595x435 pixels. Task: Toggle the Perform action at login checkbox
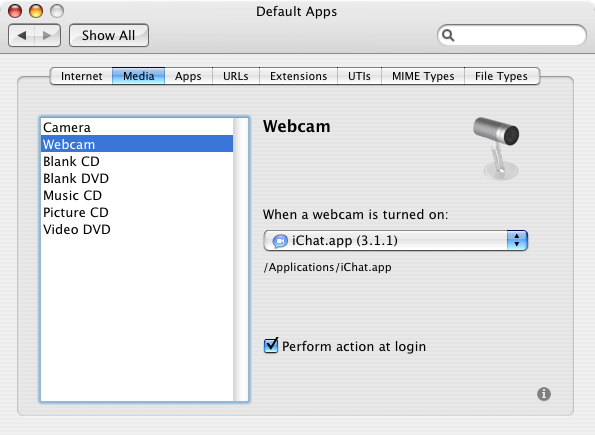(271, 345)
